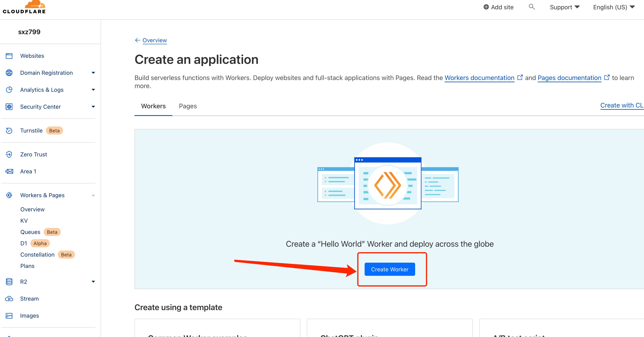Open Images in the sidebar

click(29, 316)
